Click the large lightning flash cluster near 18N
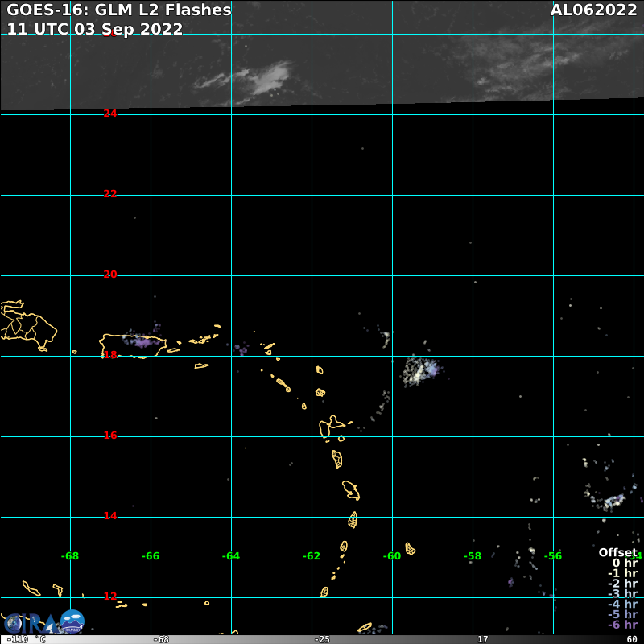The width and height of the screenshot is (644, 644). [420, 370]
